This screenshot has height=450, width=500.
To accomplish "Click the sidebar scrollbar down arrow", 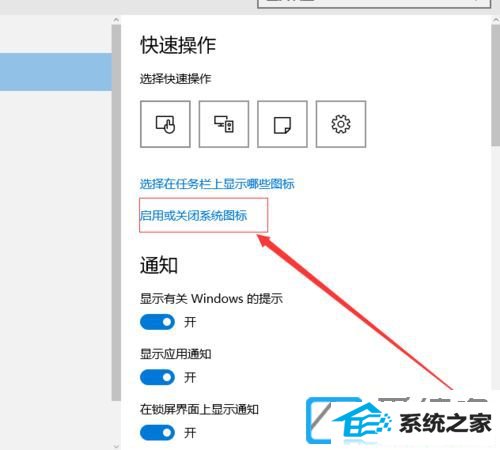I will [116, 446].
